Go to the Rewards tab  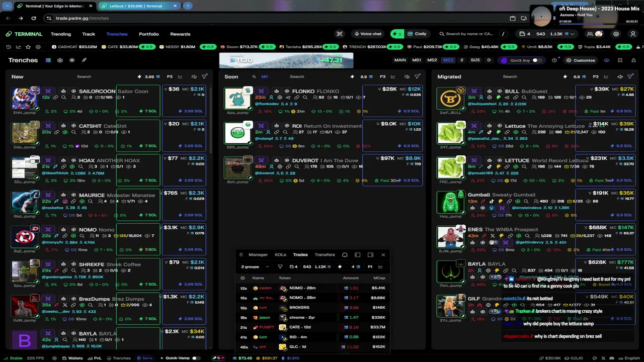[180, 34]
